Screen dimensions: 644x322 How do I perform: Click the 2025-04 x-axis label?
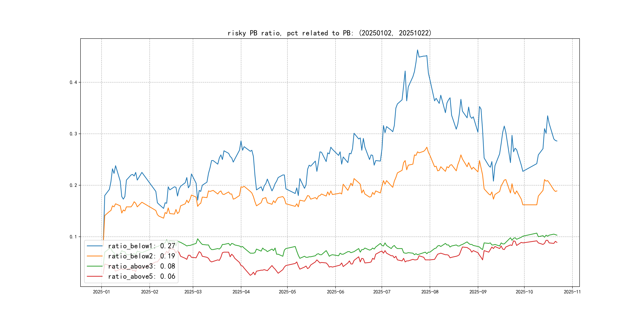tap(241, 292)
